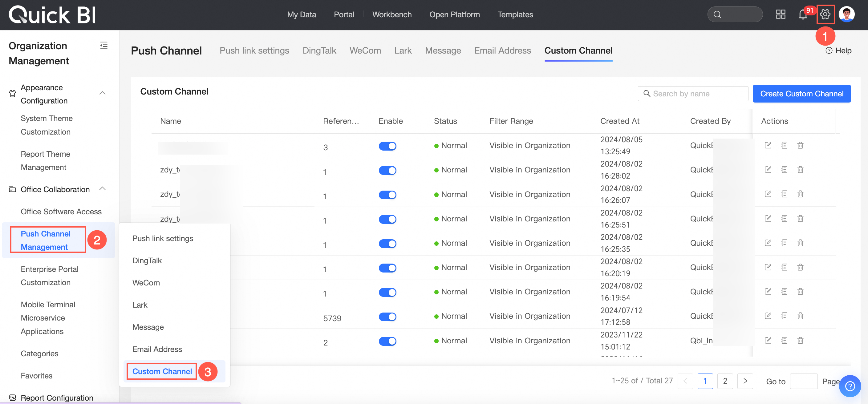868x404 pixels.
Task: Open the apps grid icon in header
Action: point(781,14)
